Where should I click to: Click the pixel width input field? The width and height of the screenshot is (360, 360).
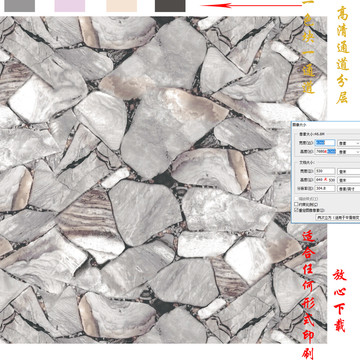click(x=325, y=143)
